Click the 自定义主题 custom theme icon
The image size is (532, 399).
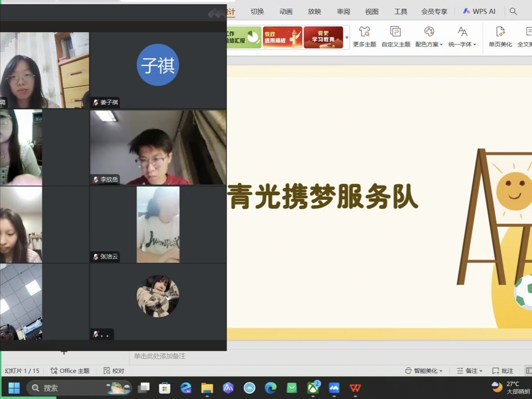396,32
